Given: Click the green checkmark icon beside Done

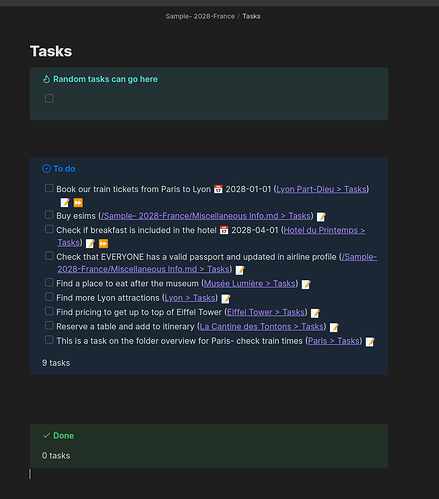Looking at the screenshot, I should pyautogui.click(x=46, y=435).
